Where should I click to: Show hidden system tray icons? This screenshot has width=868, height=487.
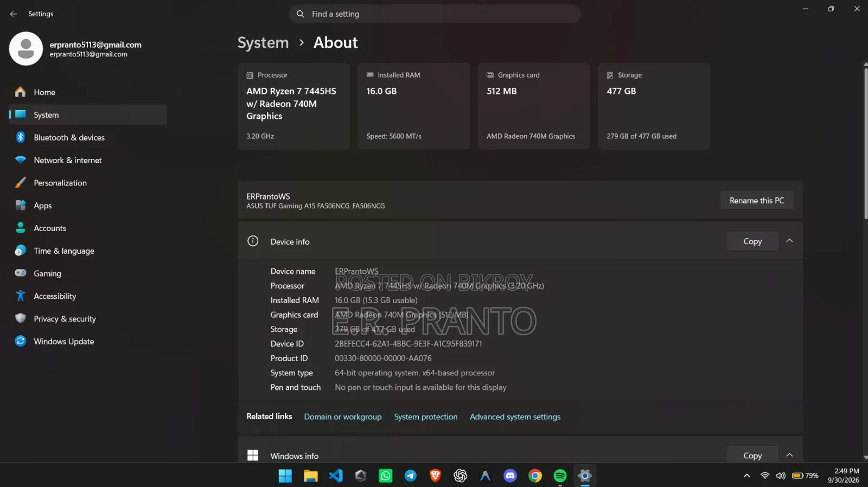point(747,476)
